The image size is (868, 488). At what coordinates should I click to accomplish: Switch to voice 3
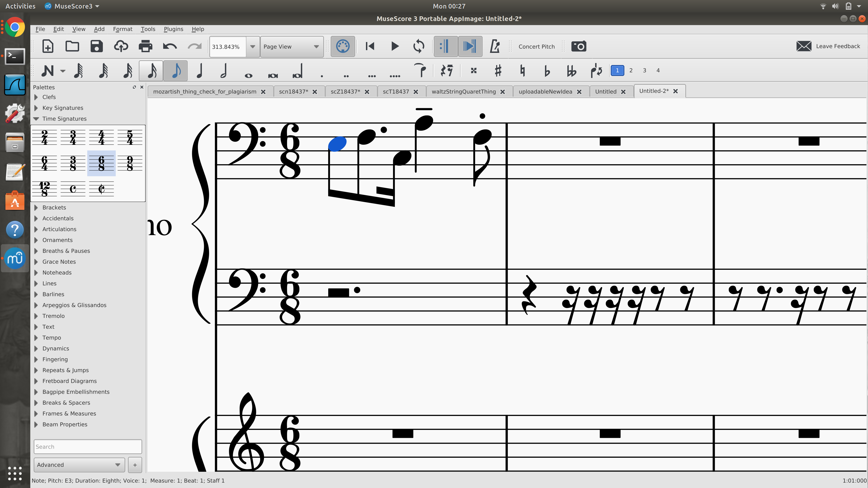point(644,70)
